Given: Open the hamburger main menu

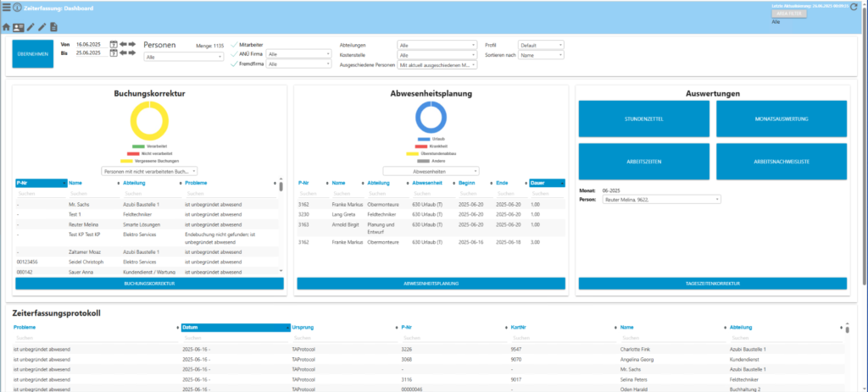Looking at the screenshot, I should click(x=6, y=8).
